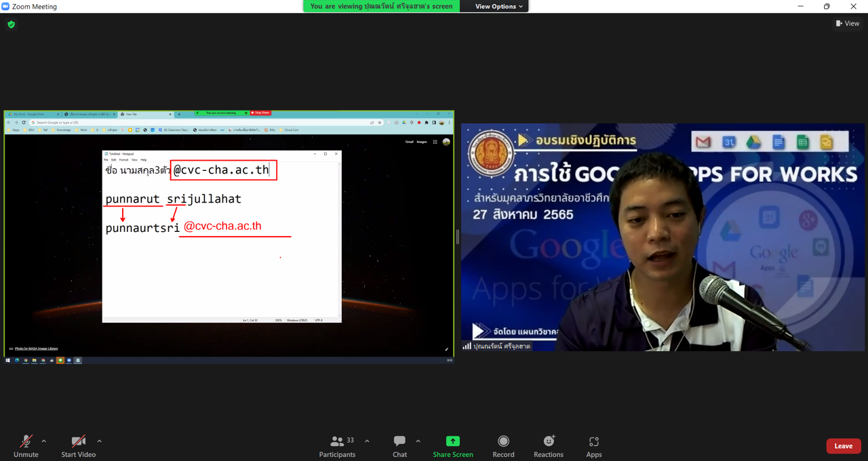Click the Notepad icon in the shared taskbar
The width and height of the screenshot is (868, 461).
tap(78, 361)
